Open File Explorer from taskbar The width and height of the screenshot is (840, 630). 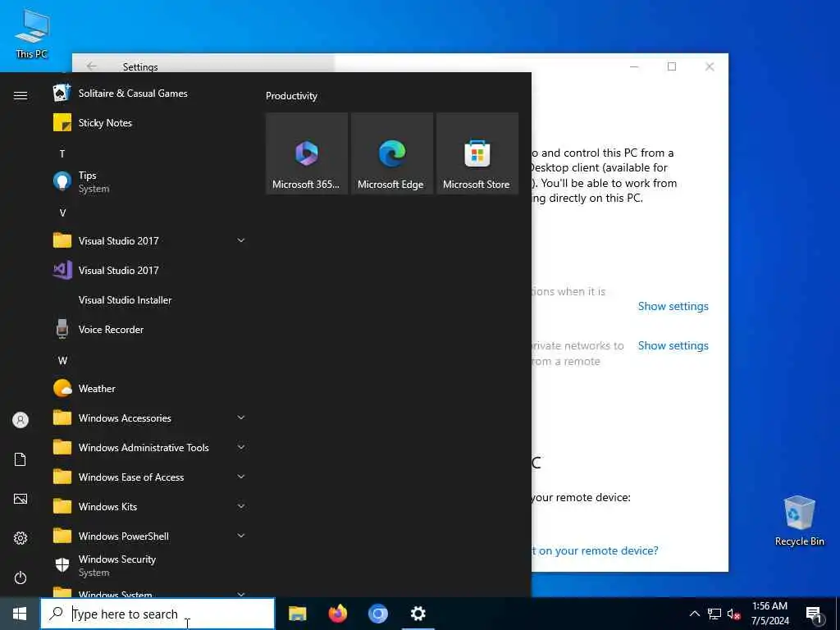click(x=297, y=614)
